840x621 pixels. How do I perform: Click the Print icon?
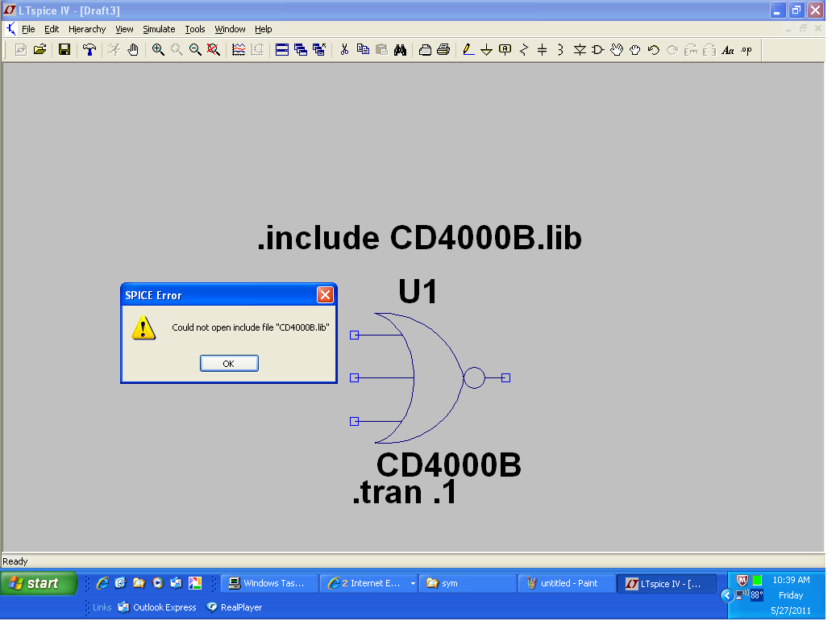443,50
